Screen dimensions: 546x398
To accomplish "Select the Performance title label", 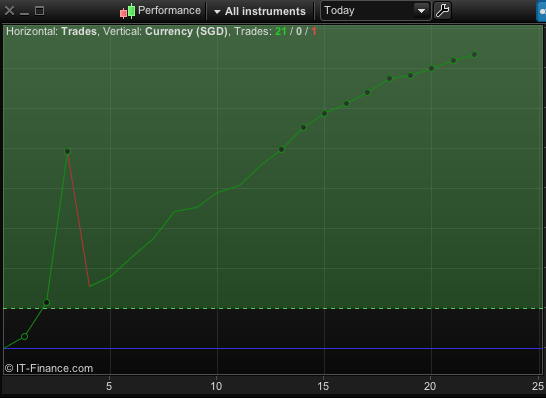I will pos(169,10).
